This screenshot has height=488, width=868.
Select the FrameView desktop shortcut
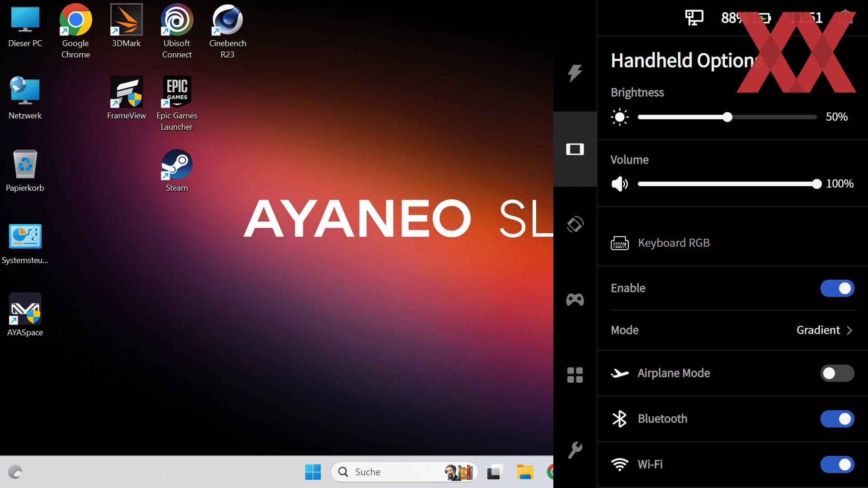126,98
